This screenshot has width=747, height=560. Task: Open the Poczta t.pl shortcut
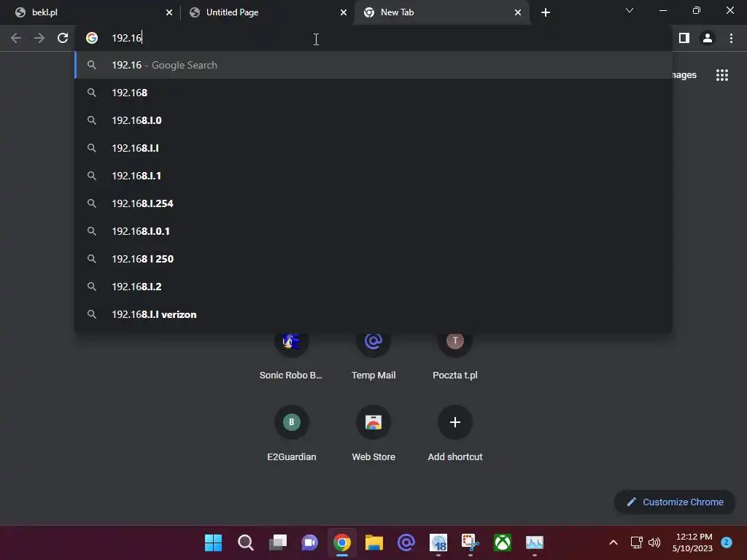coord(455,355)
